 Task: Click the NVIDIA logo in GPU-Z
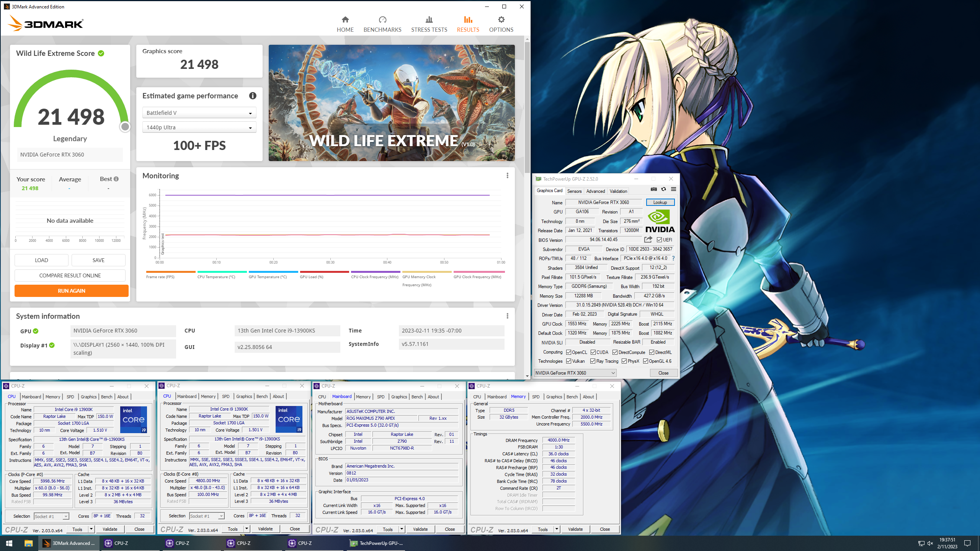pos(660,222)
